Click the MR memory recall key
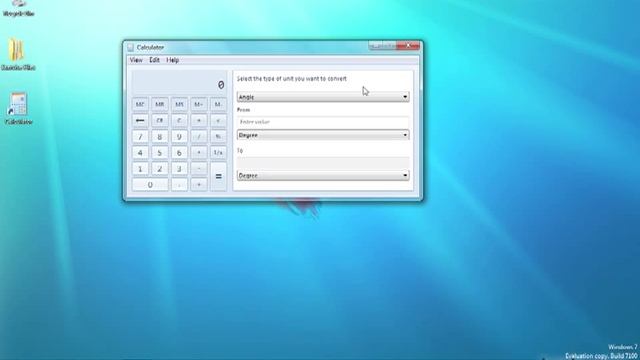This screenshot has height=360, width=640. pos(160,104)
